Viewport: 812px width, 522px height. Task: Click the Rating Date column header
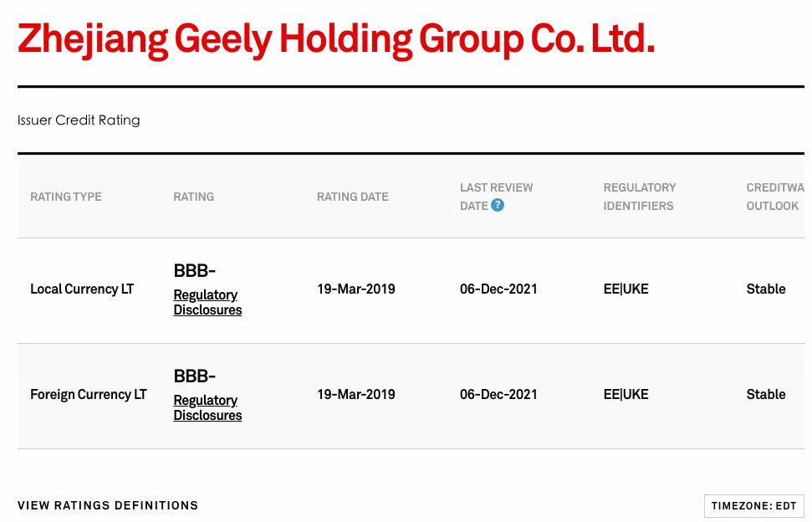point(353,197)
